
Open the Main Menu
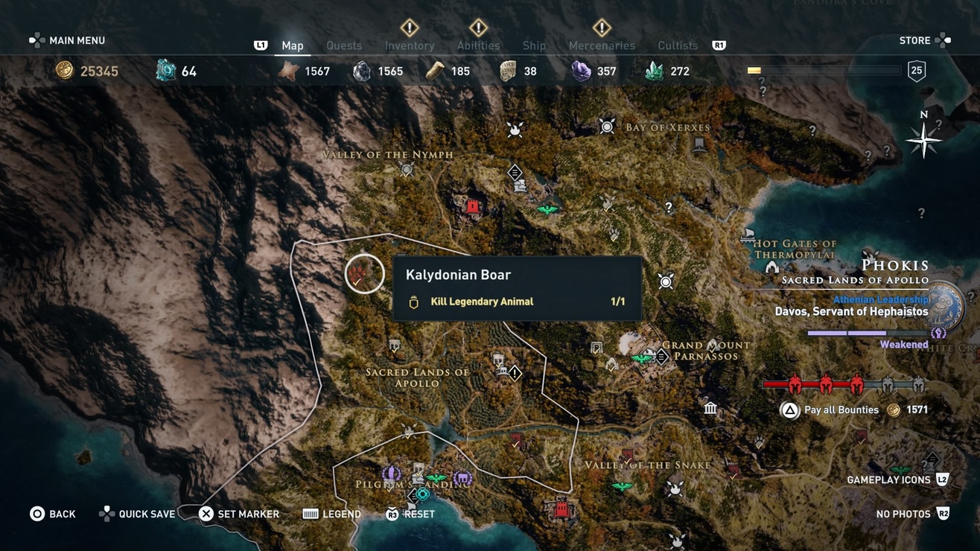coord(67,40)
